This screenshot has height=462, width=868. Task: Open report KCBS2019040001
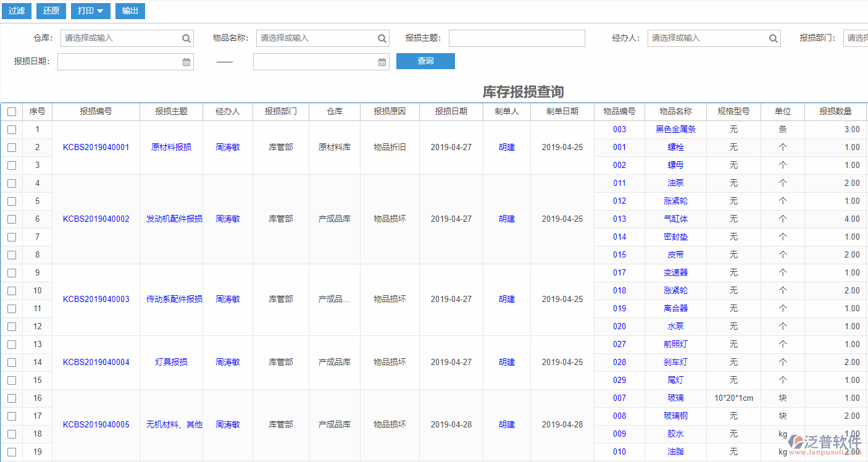point(95,147)
